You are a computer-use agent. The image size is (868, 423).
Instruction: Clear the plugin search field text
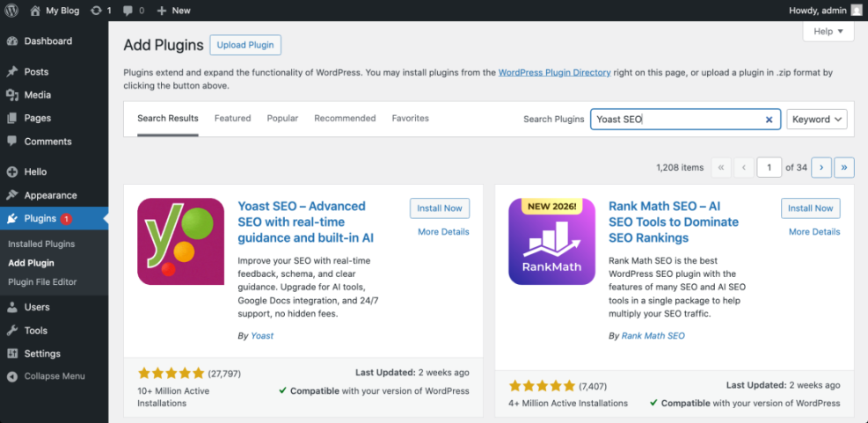tap(769, 120)
